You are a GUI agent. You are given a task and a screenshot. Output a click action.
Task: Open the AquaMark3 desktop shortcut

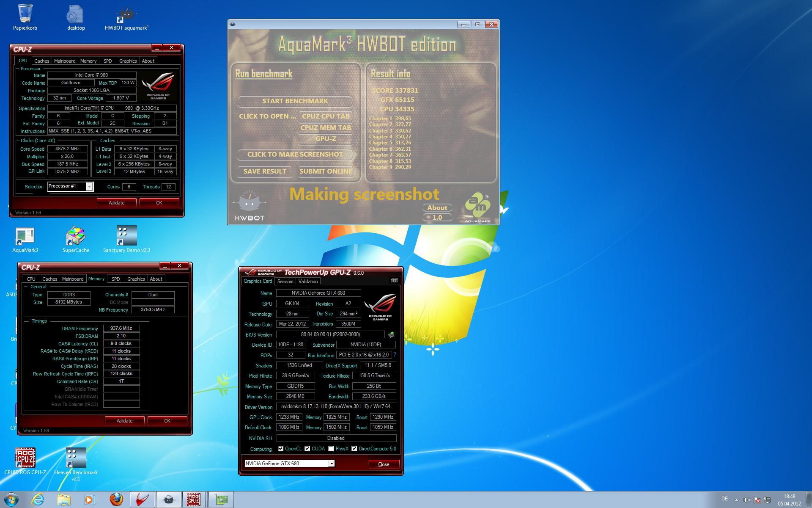(25, 240)
